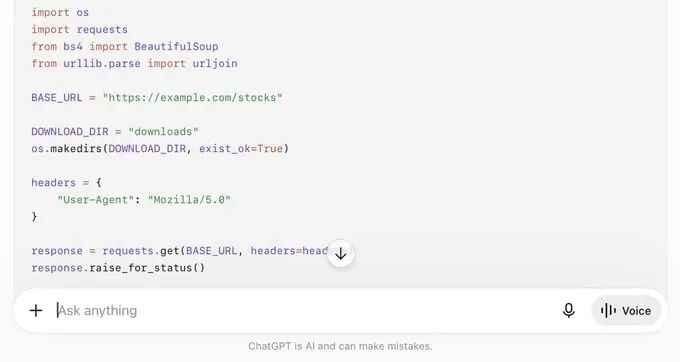Viewport: 680px width, 362px height.
Task: Click 'from urllib.parse import urljoin' line
Action: click(x=134, y=63)
